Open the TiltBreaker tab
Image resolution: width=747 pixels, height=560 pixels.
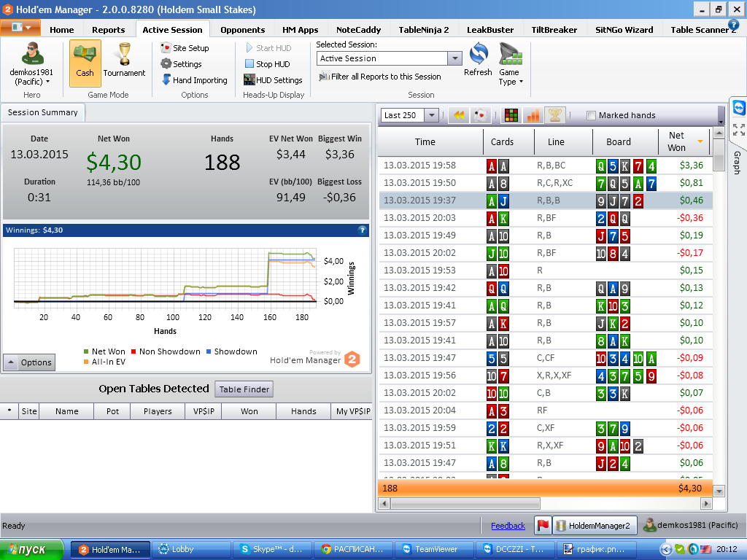point(554,29)
